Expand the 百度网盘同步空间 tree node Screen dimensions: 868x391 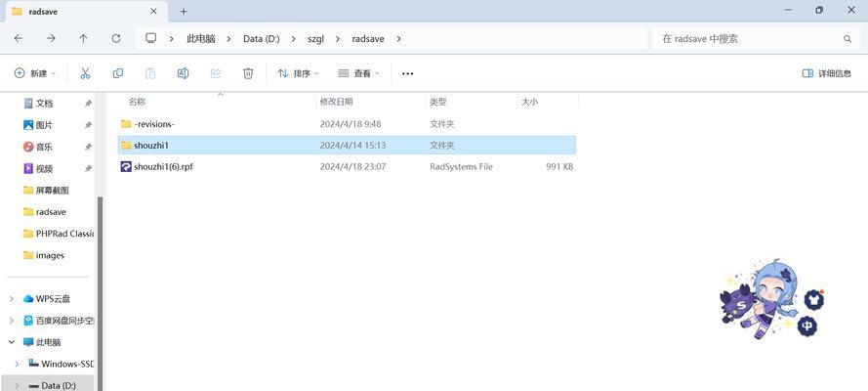coord(12,321)
